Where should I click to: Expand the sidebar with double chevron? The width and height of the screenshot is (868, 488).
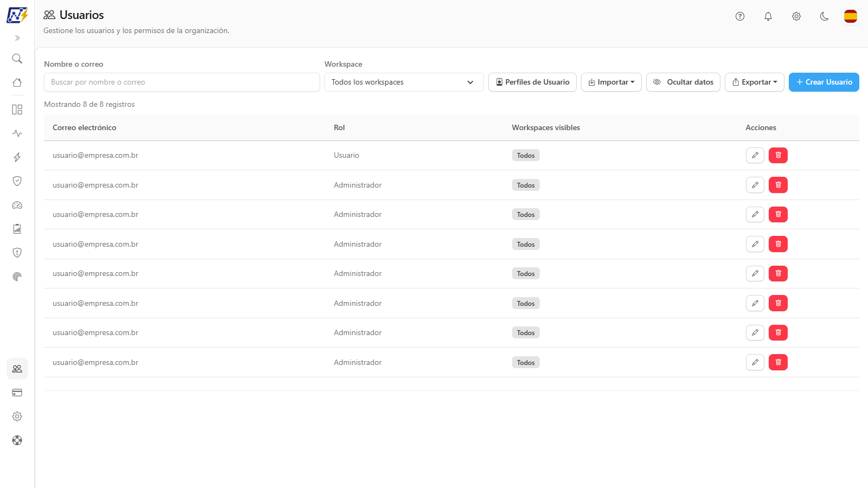tap(17, 38)
